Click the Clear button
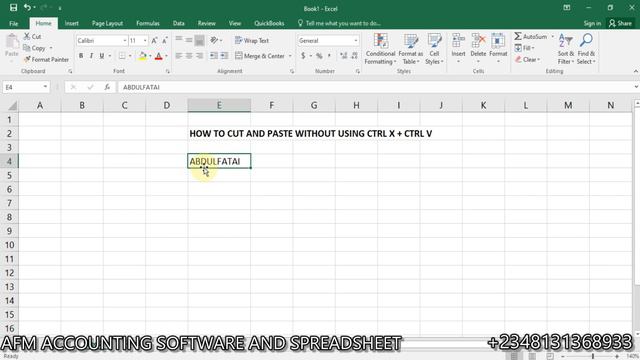 pyautogui.click(x=527, y=60)
